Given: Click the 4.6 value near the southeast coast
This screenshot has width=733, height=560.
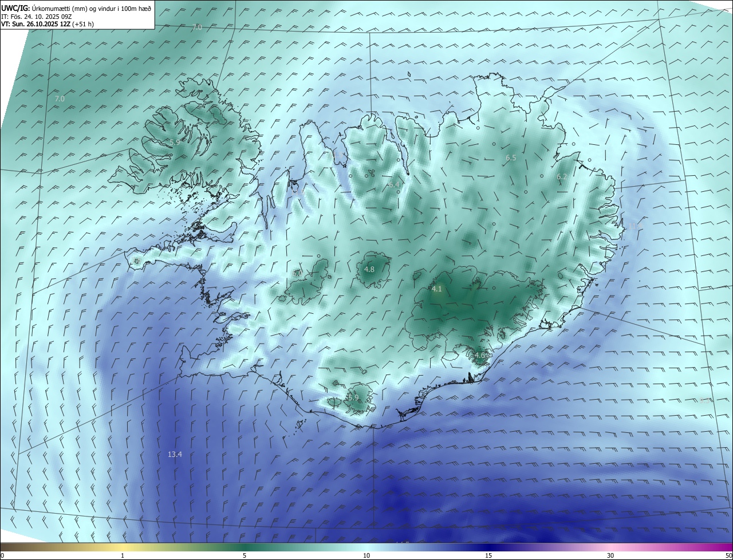Looking at the screenshot, I should (x=480, y=355).
